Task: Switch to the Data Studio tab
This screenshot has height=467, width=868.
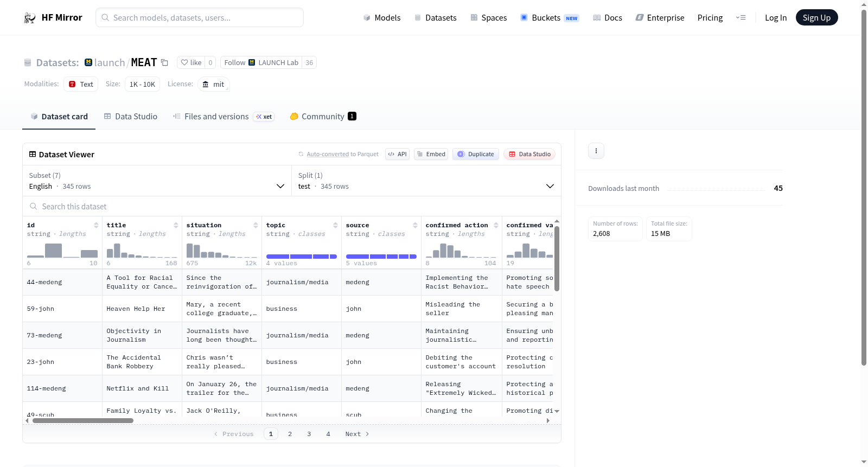Action: (x=131, y=117)
